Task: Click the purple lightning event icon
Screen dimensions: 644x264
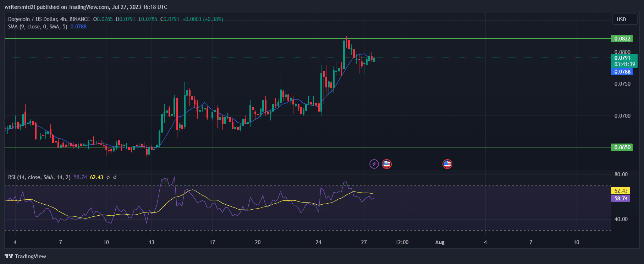Action: point(374,164)
